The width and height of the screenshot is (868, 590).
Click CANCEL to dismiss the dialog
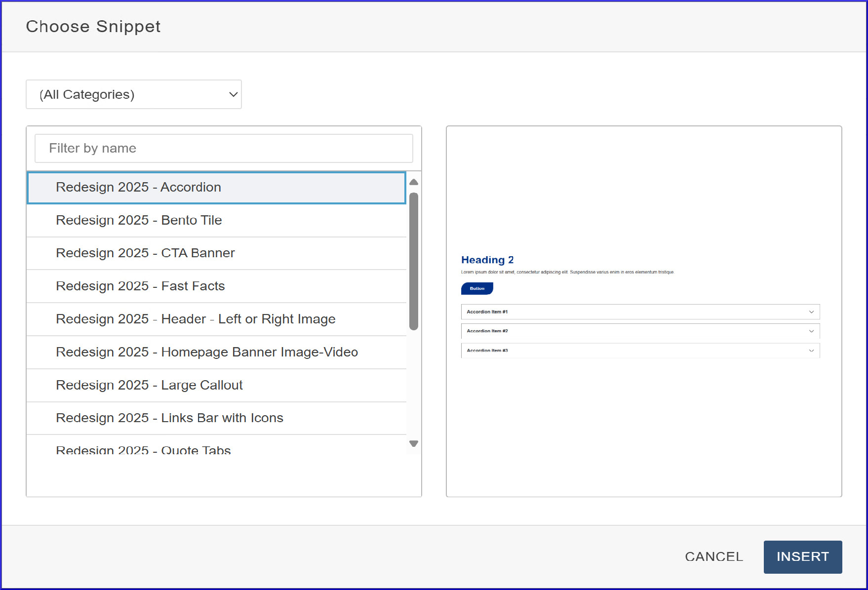[x=713, y=557]
